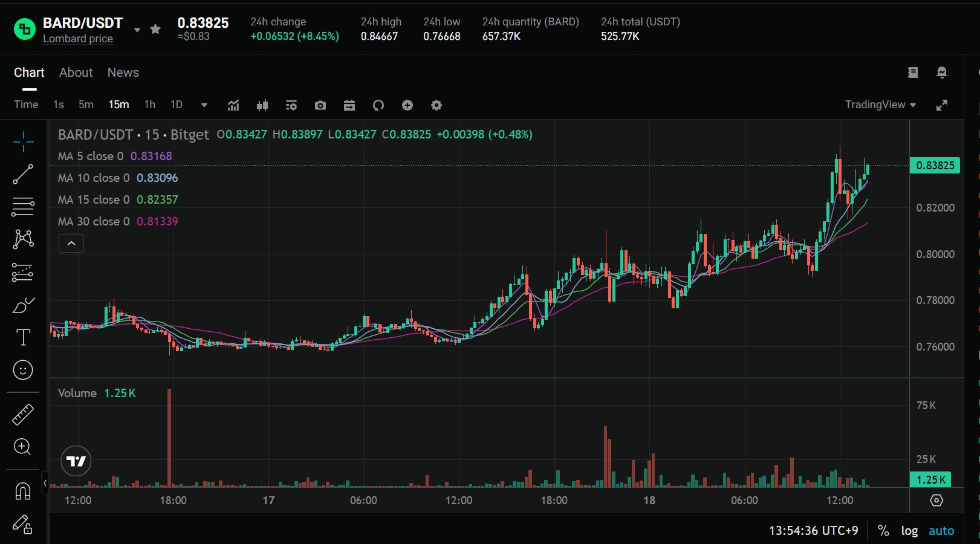Expand more time interval options

tap(204, 105)
